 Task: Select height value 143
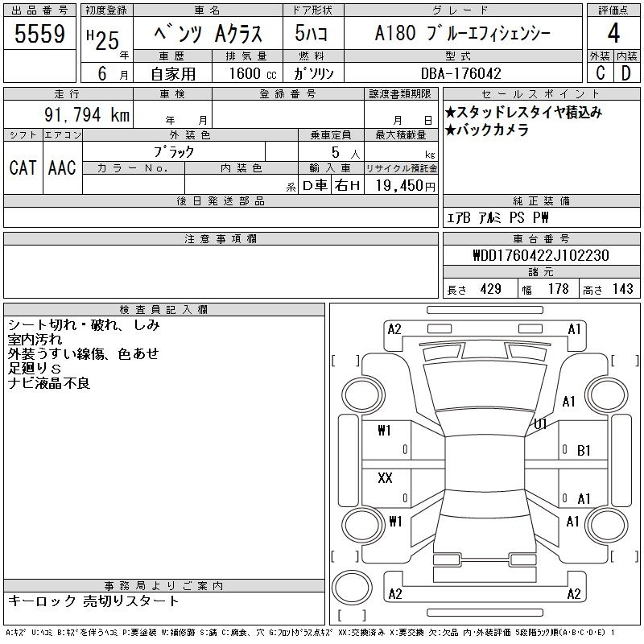pos(622,289)
